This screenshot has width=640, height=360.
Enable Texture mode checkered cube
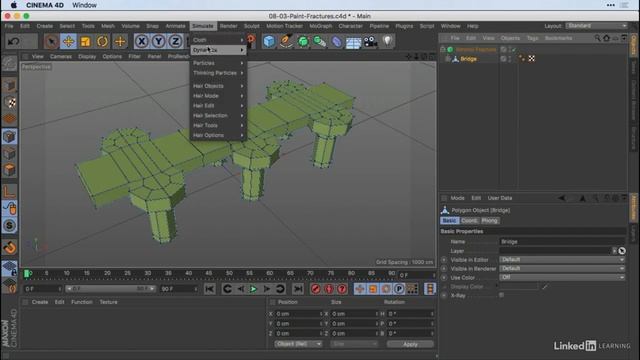click(x=9, y=102)
